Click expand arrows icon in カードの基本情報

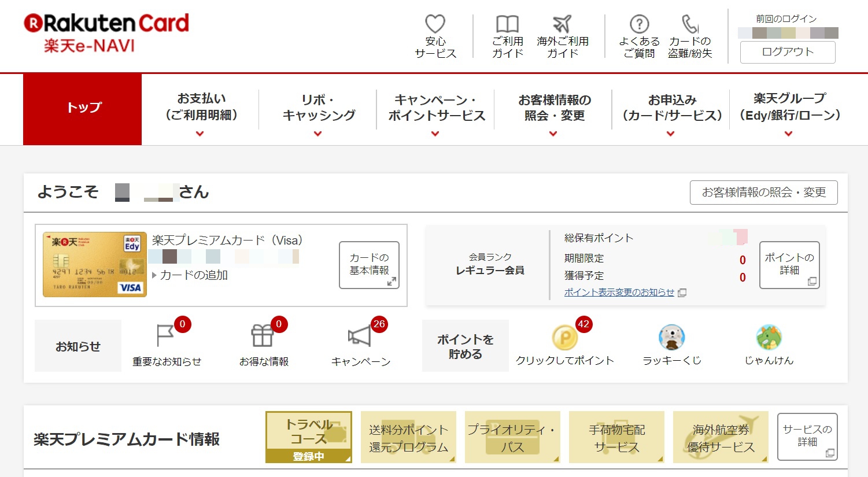pyautogui.click(x=391, y=282)
